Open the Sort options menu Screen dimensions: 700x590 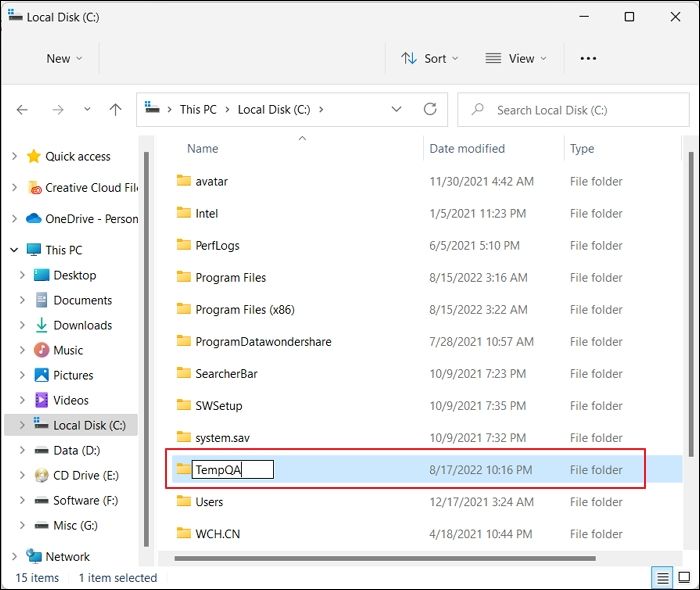coord(429,58)
